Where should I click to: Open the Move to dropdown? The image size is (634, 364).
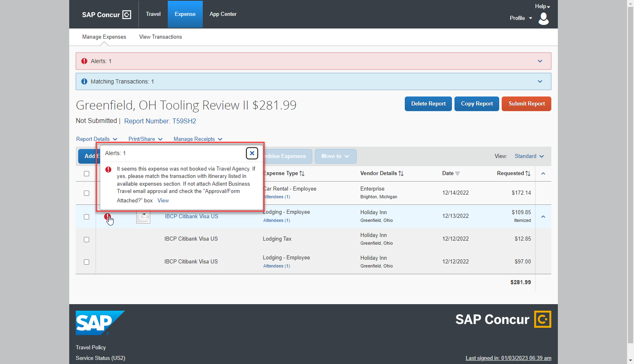[336, 156]
